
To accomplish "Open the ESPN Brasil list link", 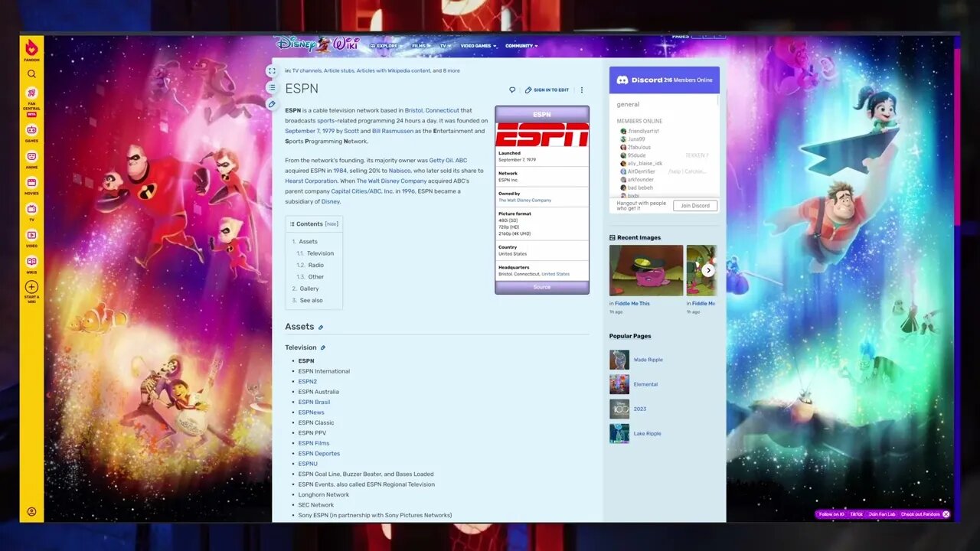I will click(x=314, y=402).
